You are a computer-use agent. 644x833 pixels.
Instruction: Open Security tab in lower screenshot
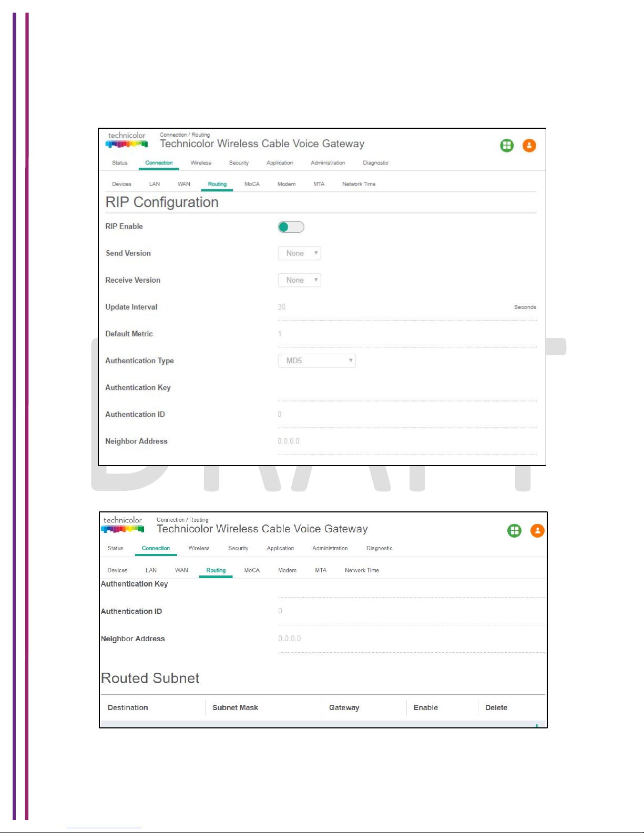(x=238, y=548)
